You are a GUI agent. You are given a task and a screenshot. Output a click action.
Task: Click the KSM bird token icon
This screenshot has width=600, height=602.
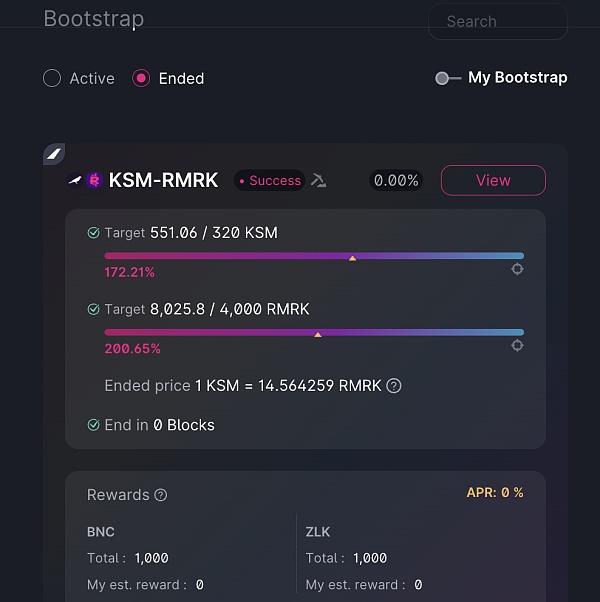point(75,180)
